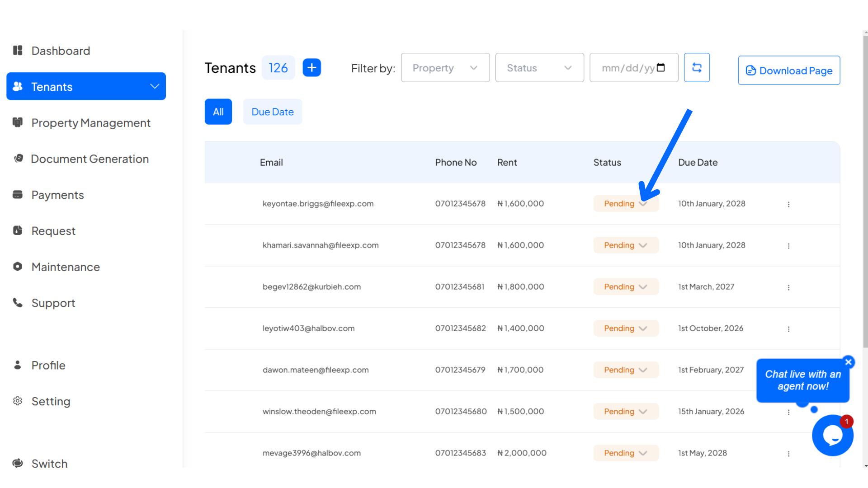Click the Switch sidebar menu item

pyautogui.click(x=49, y=463)
